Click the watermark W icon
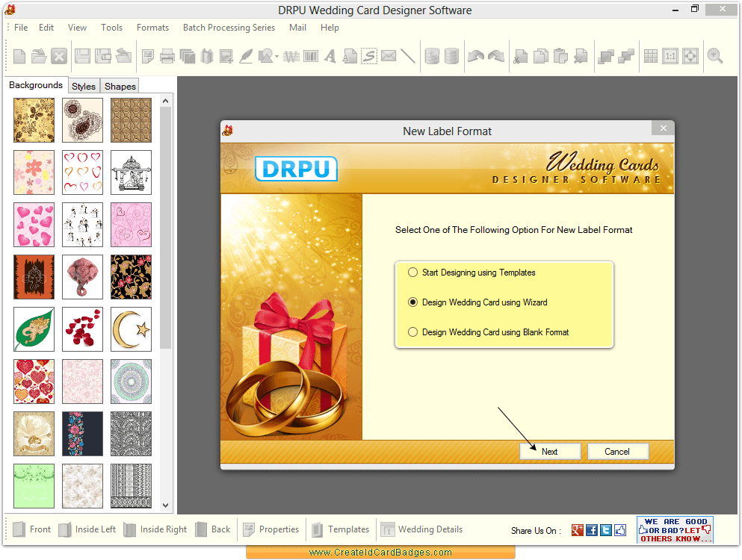 click(x=291, y=57)
